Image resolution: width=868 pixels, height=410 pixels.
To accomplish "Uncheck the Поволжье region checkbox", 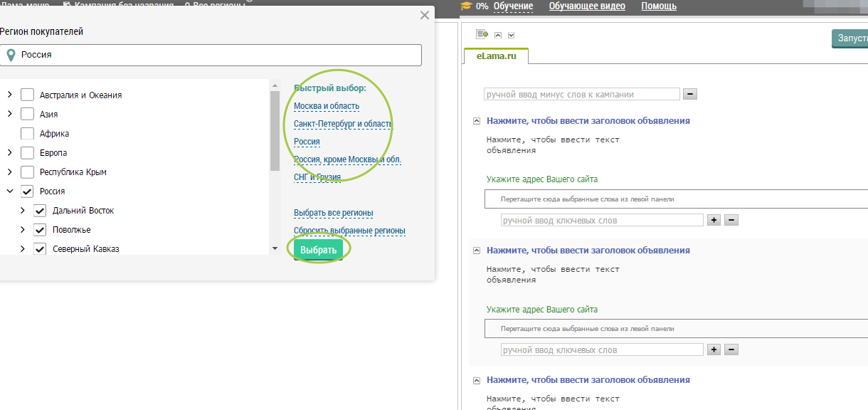I will 40,229.
